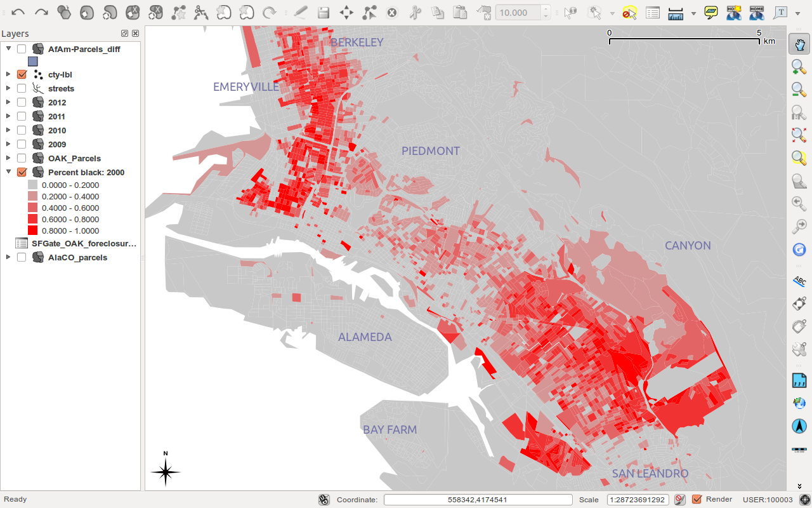Viewport: 812px width, 508px height.
Task: Expand the streets layer tree
Action: pos(8,88)
